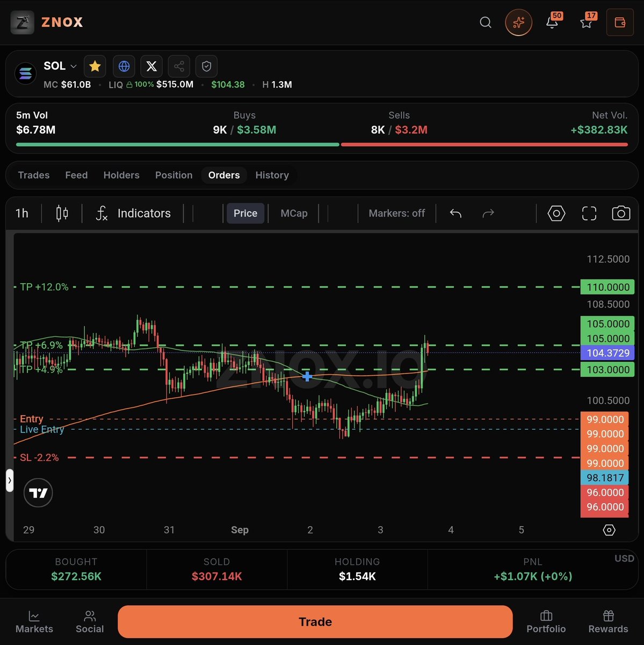Click the 103.0000 green price label
This screenshot has width=644, height=645.
pyautogui.click(x=607, y=370)
